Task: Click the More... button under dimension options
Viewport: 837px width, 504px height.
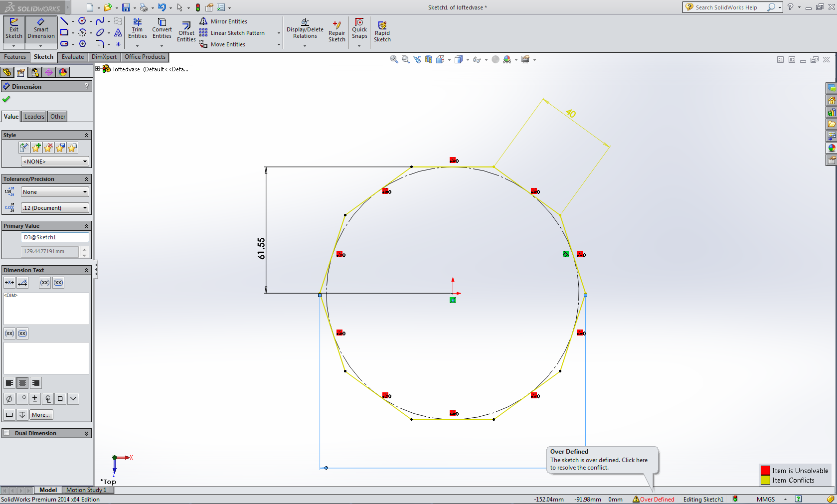Action: click(x=41, y=414)
